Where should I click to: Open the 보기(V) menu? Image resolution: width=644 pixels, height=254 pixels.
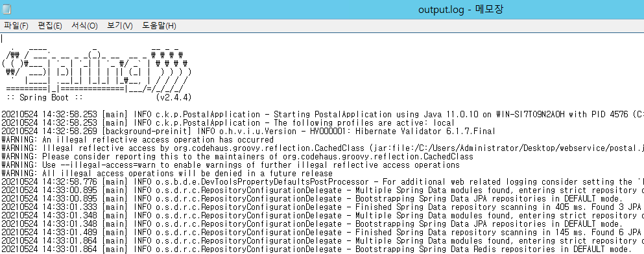119,25
